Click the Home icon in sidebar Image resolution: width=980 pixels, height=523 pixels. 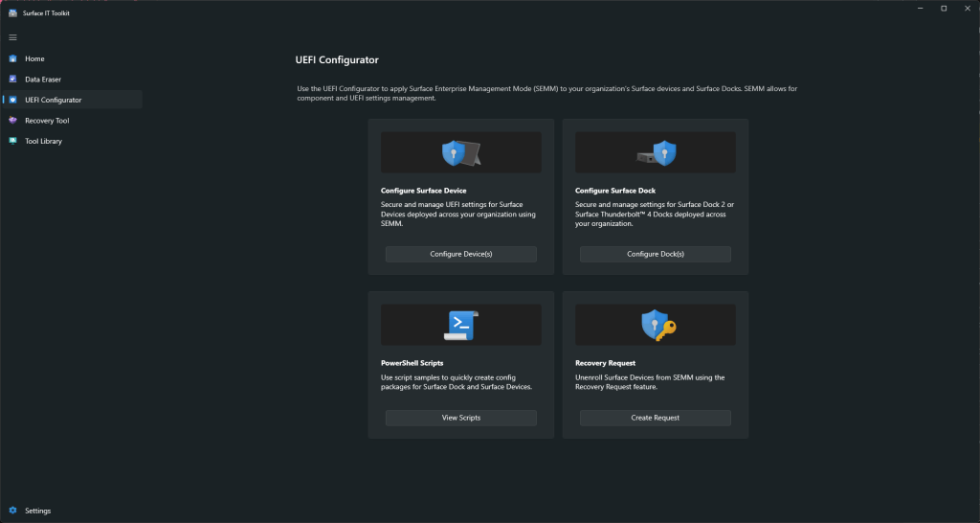(13, 58)
